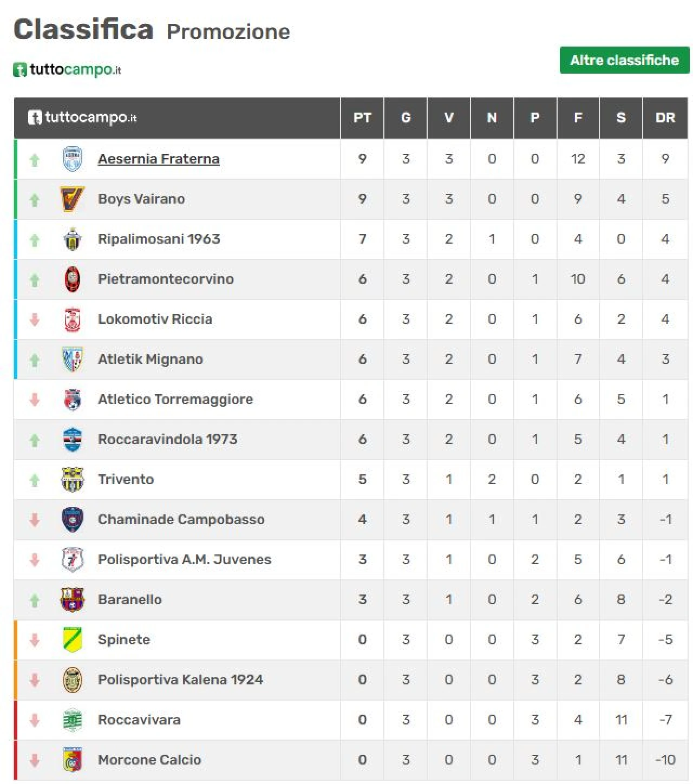Click the Trivento team logo

pos(72,480)
